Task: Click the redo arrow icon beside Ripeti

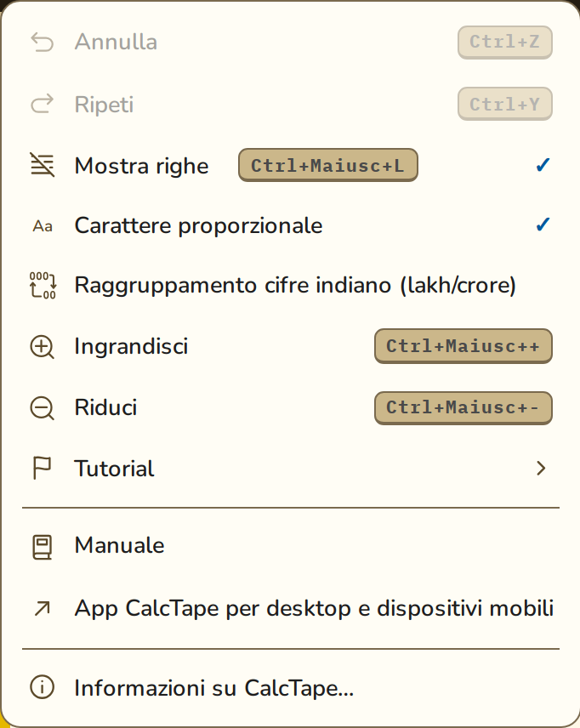Action: click(x=43, y=104)
